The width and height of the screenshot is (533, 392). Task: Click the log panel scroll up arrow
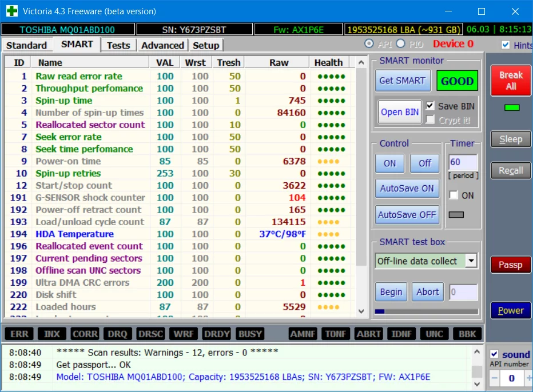click(477, 351)
